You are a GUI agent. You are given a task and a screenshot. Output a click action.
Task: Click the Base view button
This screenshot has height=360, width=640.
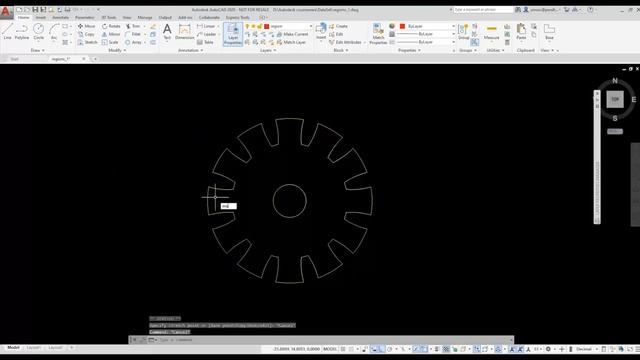click(549, 31)
